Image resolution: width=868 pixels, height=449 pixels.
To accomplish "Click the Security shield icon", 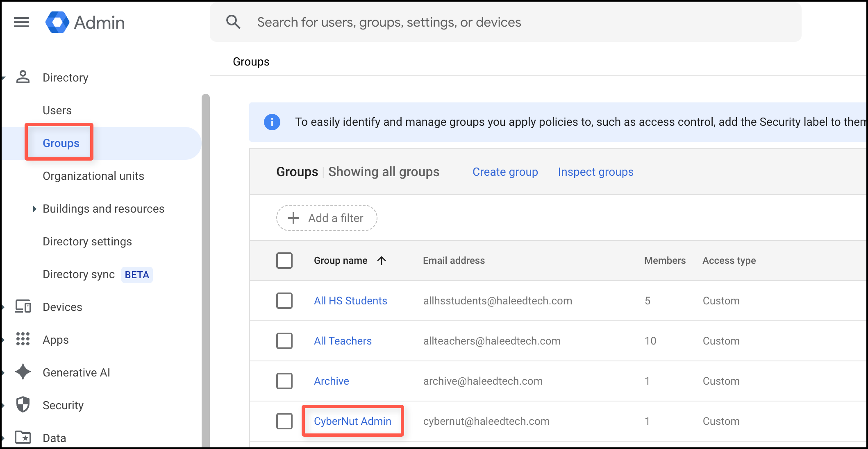I will (23, 405).
